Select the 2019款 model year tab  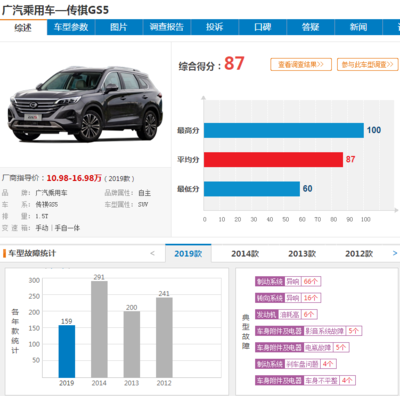click(188, 254)
